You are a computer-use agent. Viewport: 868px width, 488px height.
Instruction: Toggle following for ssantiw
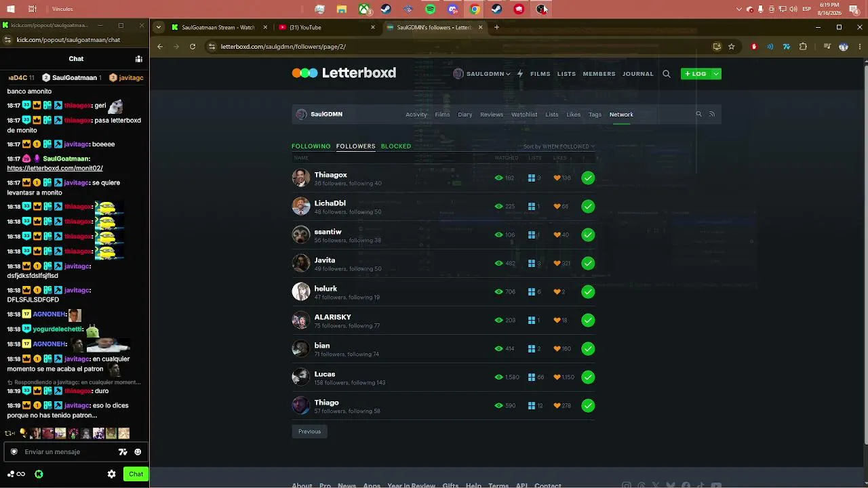588,235
